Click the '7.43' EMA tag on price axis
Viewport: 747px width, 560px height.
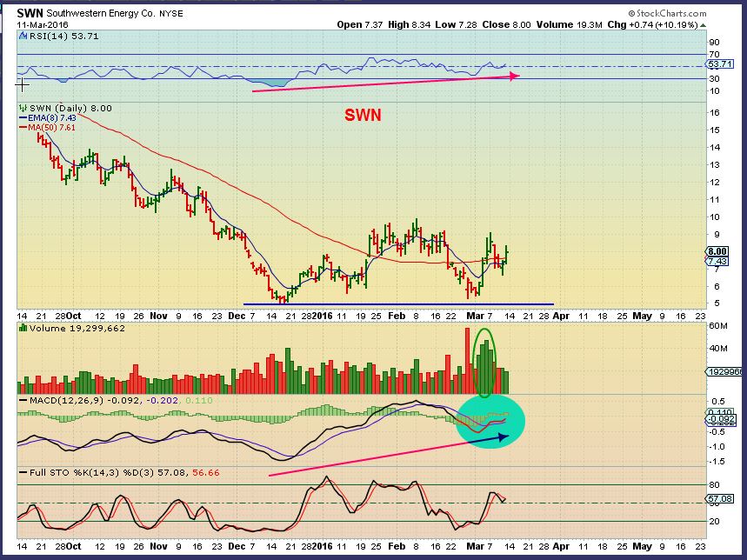point(717,262)
